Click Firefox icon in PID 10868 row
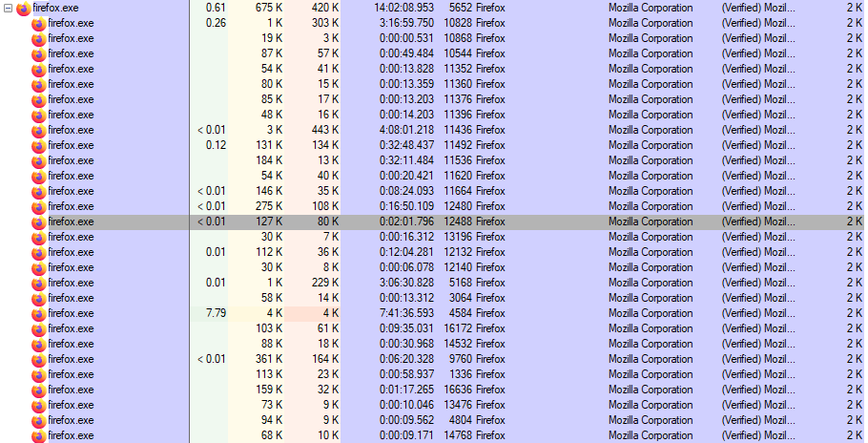Screen dimensions: 868x443 pyautogui.click(x=39, y=39)
